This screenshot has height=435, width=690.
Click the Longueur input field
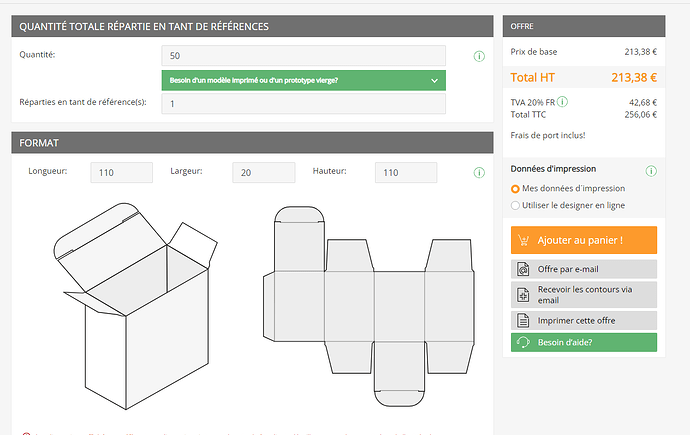tap(121, 173)
